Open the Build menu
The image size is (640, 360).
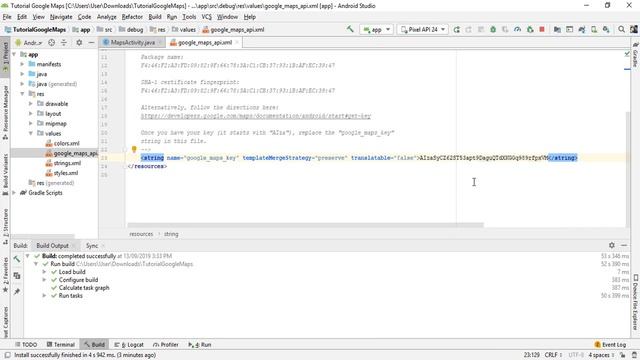[155, 17]
